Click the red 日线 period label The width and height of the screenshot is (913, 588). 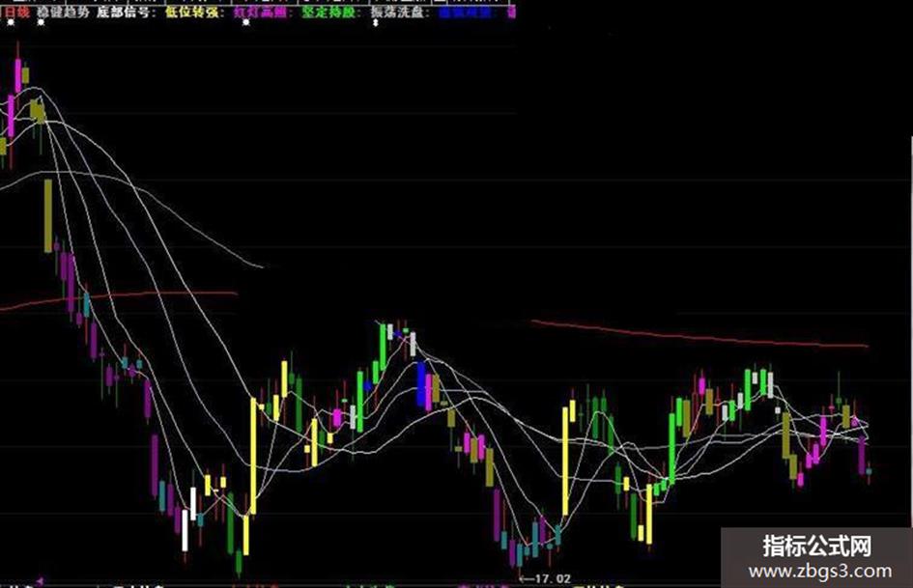[16, 13]
